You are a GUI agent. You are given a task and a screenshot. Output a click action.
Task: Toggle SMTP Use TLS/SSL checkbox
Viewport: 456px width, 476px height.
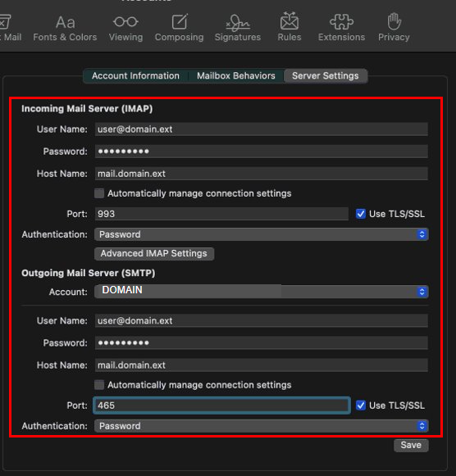[x=361, y=406]
